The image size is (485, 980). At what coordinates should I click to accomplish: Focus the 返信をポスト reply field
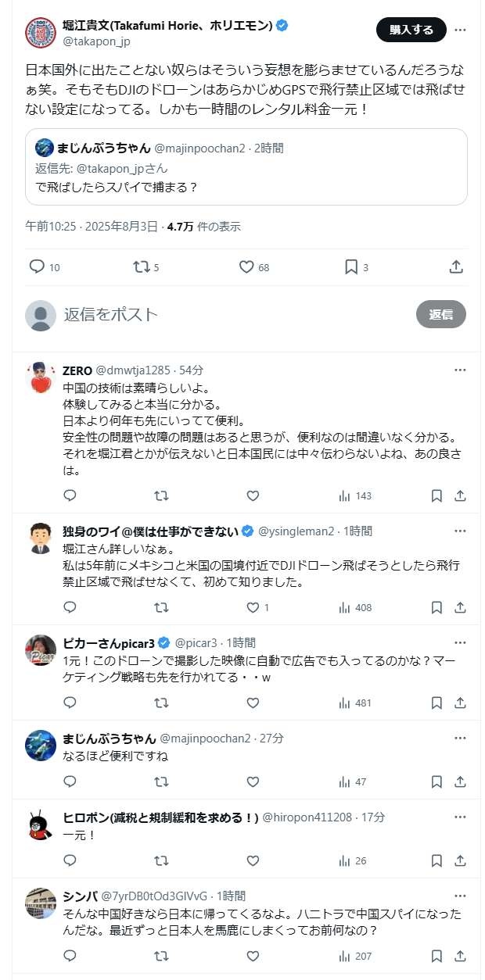pos(235,314)
